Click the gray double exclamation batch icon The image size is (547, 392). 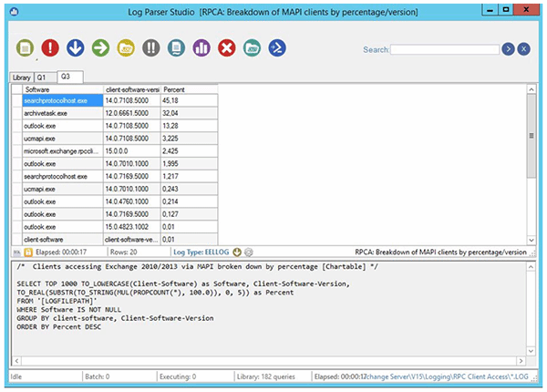(x=151, y=47)
